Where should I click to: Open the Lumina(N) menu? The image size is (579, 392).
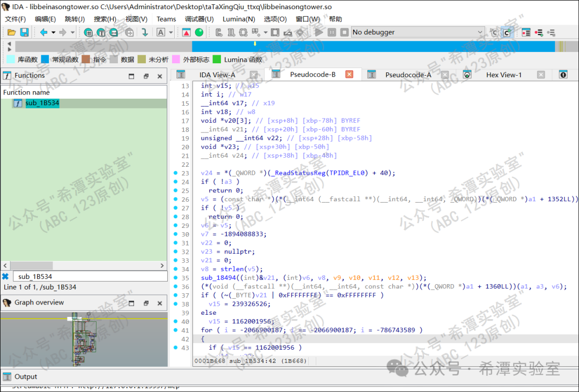click(239, 19)
